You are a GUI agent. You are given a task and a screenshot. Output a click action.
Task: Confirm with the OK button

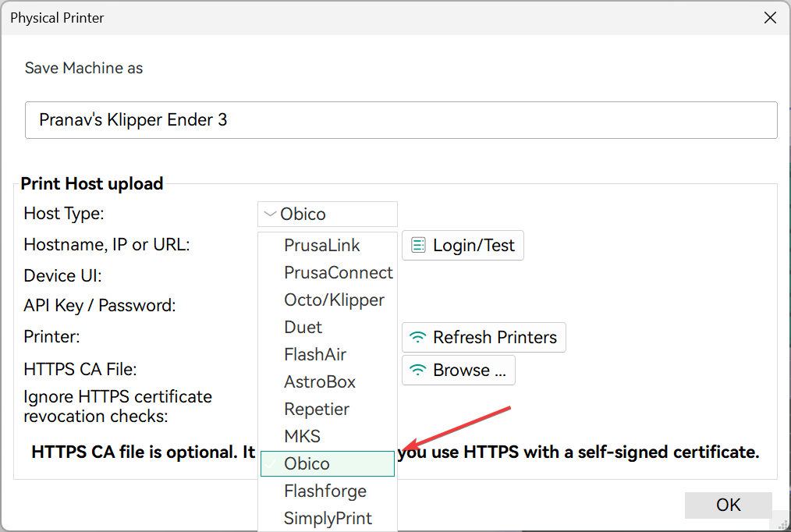728,505
